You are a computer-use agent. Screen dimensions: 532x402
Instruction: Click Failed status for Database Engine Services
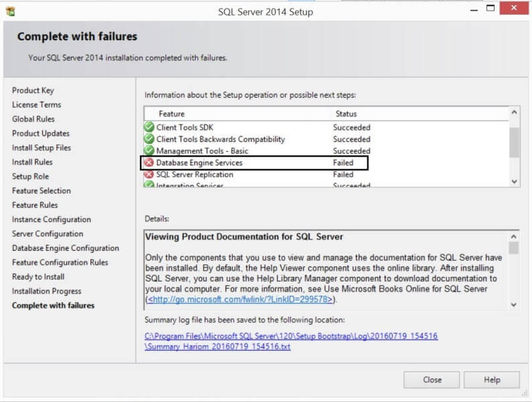(x=343, y=163)
